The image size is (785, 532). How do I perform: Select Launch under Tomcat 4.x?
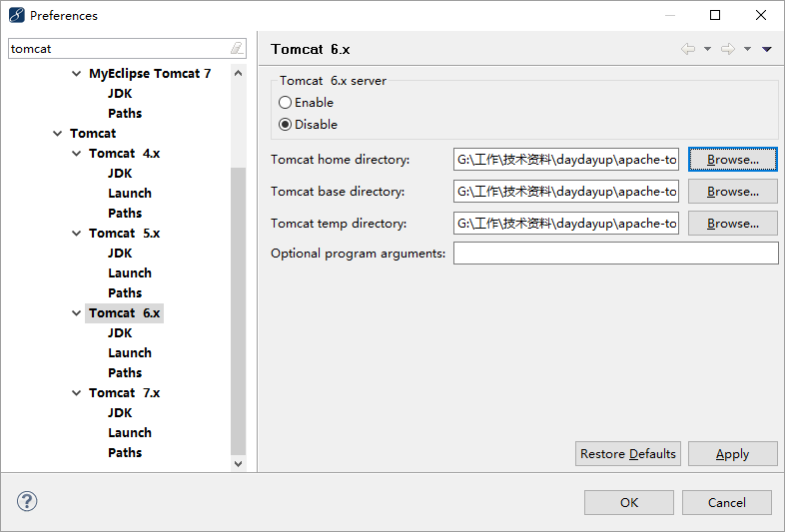tap(130, 194)
